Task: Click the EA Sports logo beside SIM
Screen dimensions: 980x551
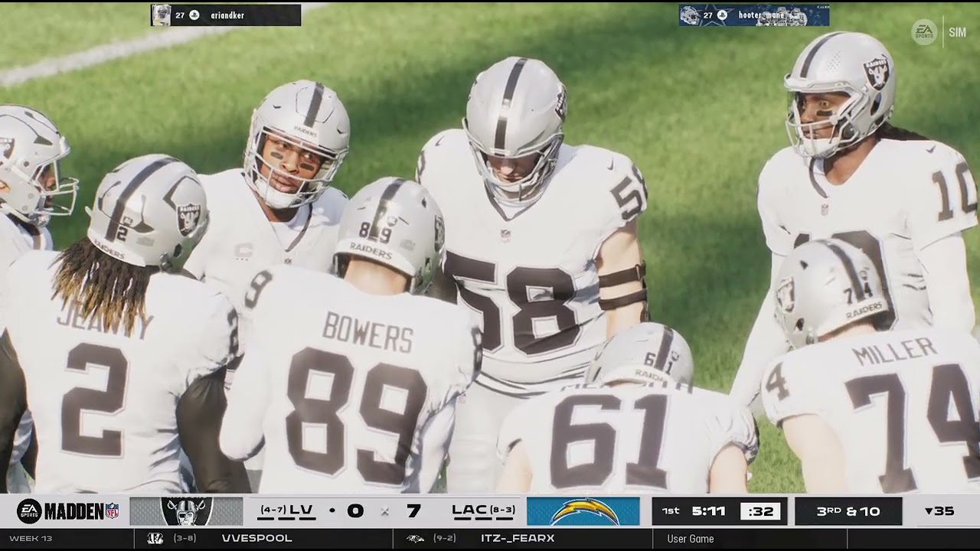Action: (924, 32)
